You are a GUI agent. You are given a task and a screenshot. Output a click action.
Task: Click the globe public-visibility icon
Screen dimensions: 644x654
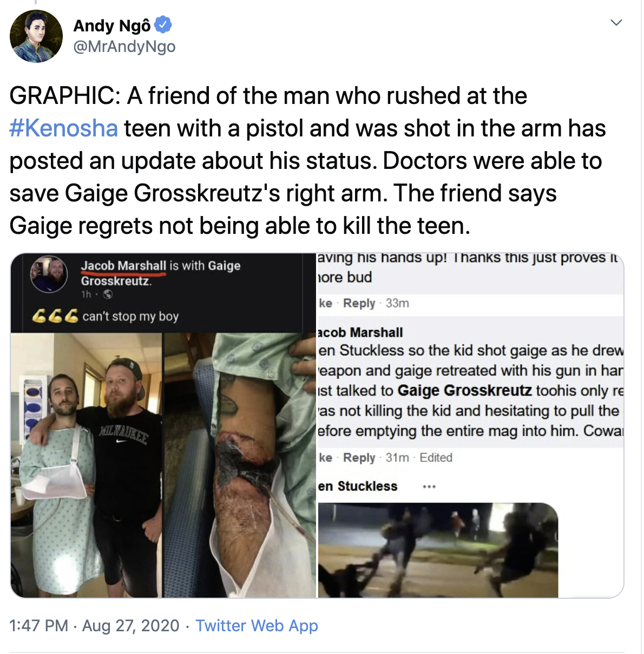point(108,295)
